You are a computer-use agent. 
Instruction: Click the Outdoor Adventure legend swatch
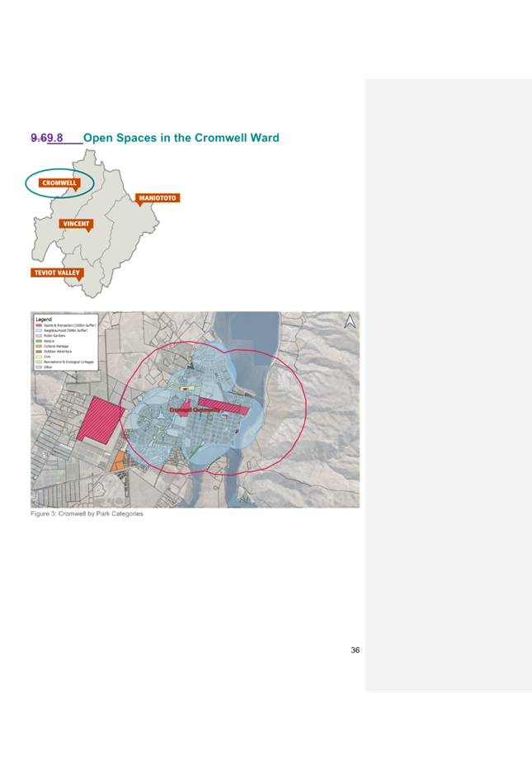point(39,352)
